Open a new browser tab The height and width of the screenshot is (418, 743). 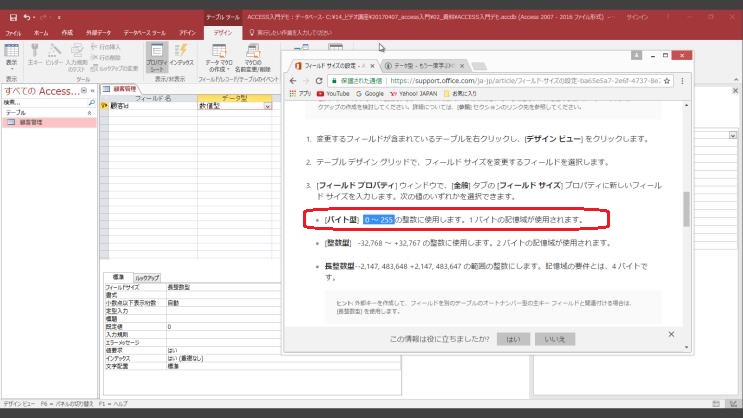click(479, 66)
